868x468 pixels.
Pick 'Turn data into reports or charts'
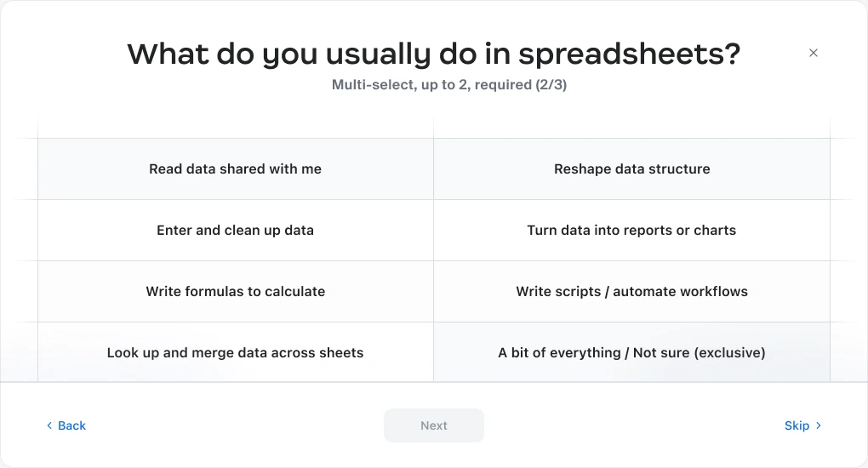[631, 231]
